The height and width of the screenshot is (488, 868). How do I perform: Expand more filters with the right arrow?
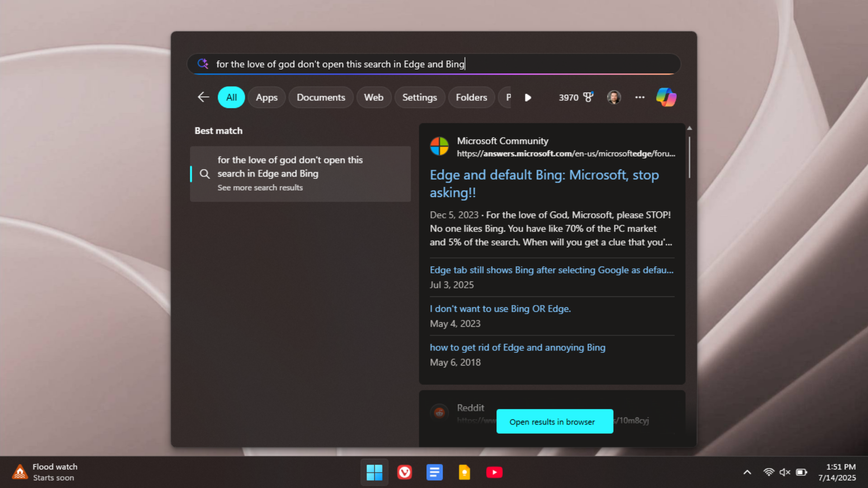pyautogui.click(x=528, y=98)
